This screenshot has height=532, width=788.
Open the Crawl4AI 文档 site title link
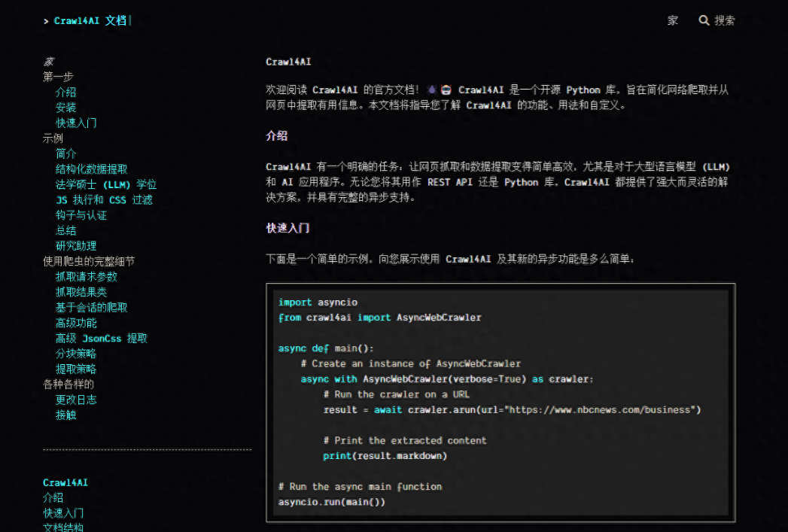[90, 20]
